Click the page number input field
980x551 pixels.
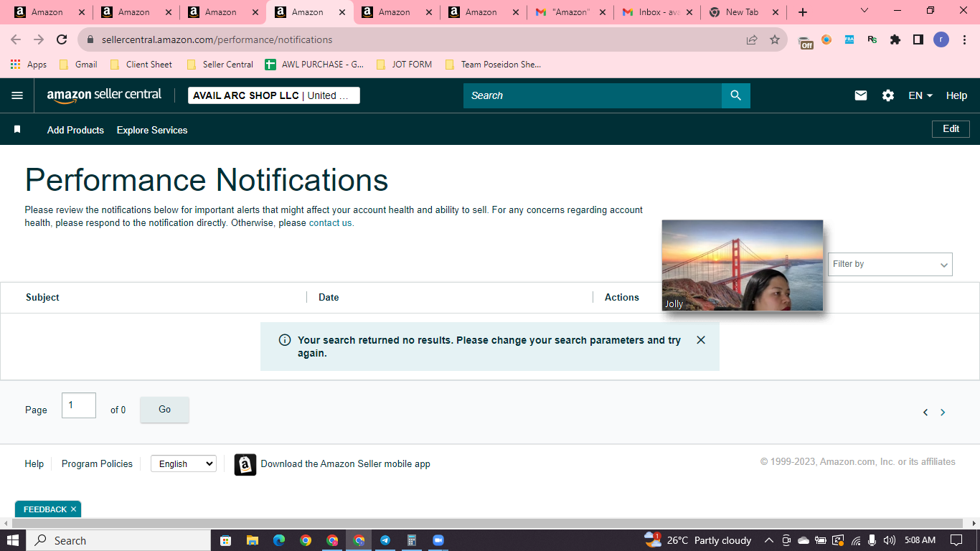pos(79,405)
